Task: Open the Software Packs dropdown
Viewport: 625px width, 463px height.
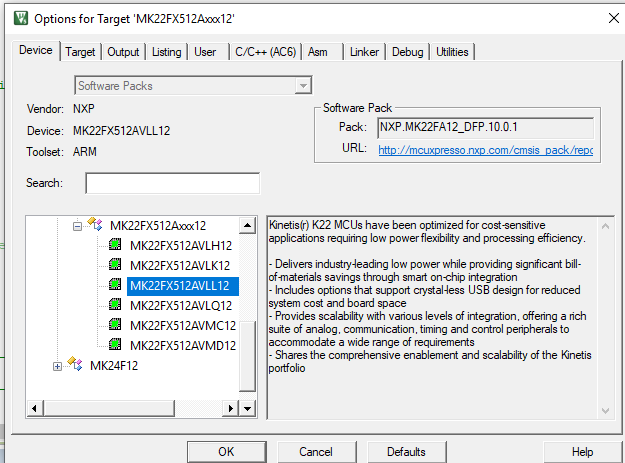Action: point(303,86)
